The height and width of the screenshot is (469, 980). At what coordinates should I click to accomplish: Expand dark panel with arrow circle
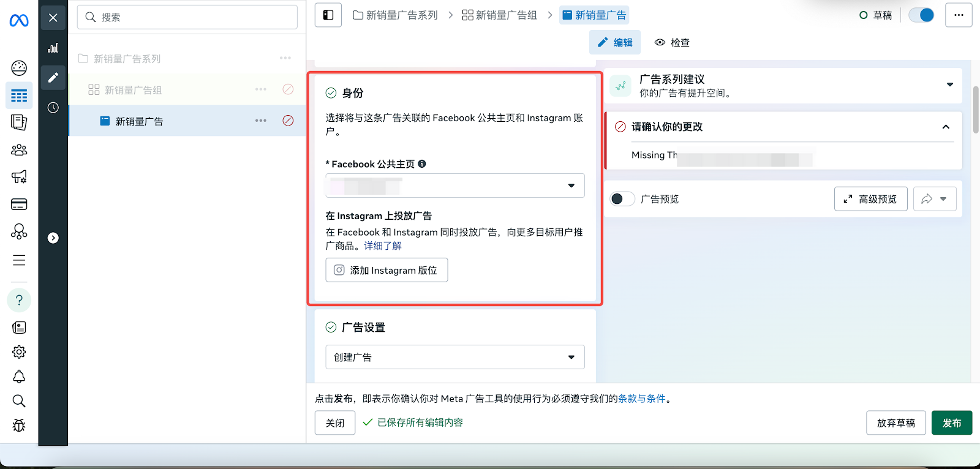coord(53,238)
